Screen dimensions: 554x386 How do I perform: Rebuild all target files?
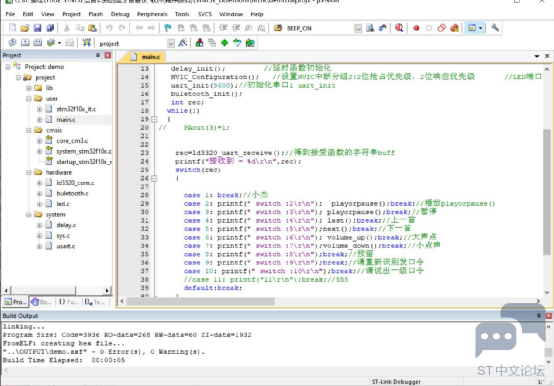click(x=37, y=43)
